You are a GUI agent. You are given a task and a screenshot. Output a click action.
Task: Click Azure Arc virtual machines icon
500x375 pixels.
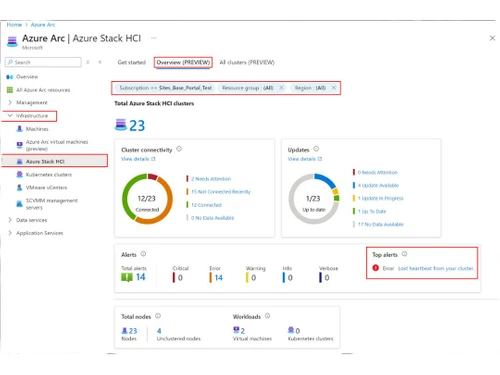tap(20, 145)
